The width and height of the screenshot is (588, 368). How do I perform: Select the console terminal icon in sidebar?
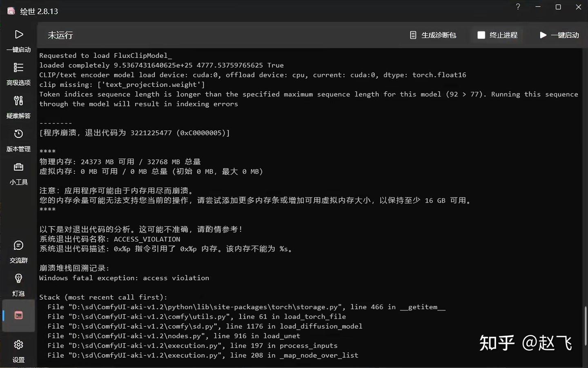coord(18,315)
